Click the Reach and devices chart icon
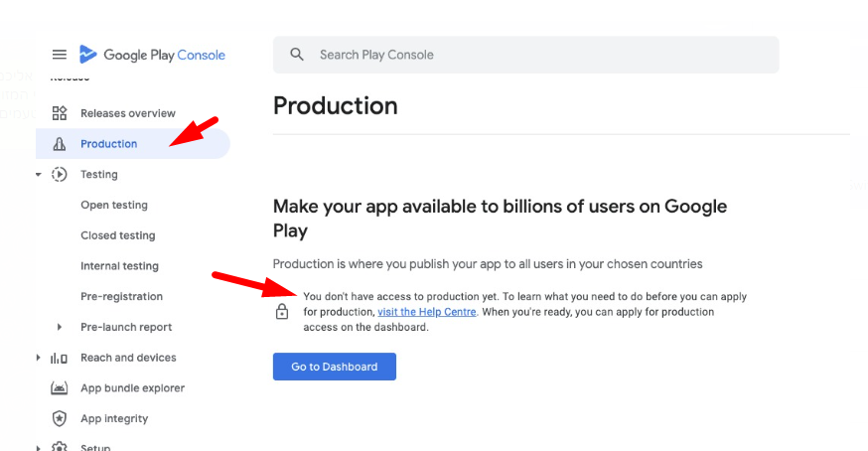Image resolution: width=868 pixels, height=451 pixels. point(60,358)
